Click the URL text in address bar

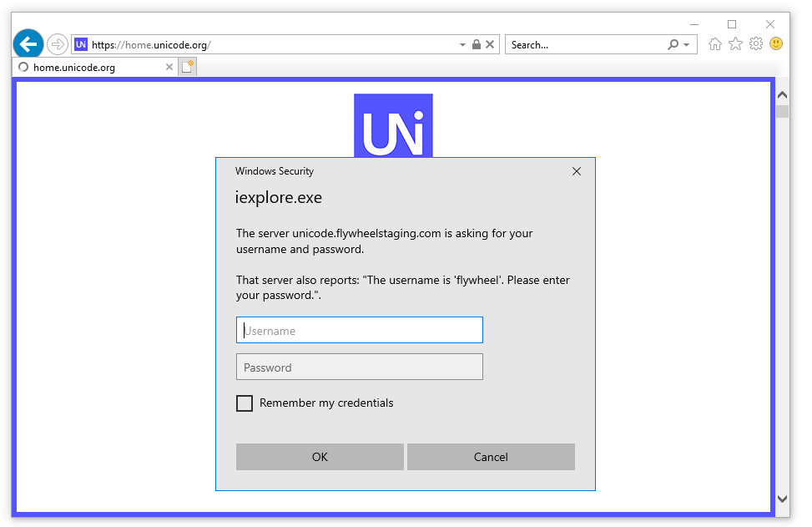pos(151,45)
